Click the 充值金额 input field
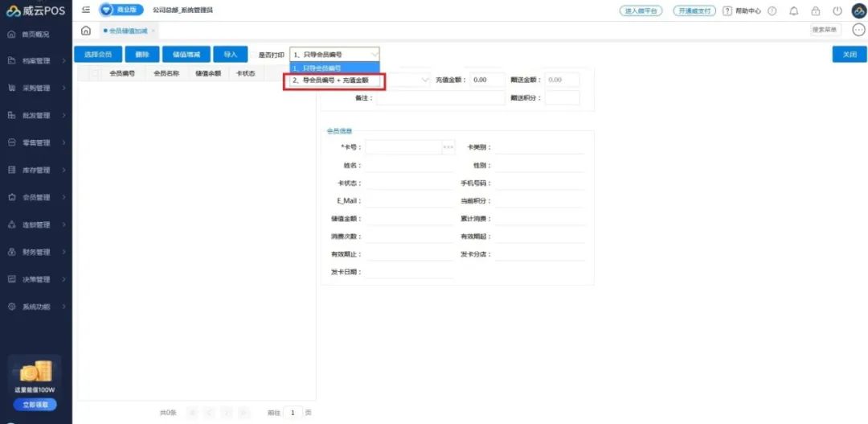The image size is (868, 424). point(487,80)
